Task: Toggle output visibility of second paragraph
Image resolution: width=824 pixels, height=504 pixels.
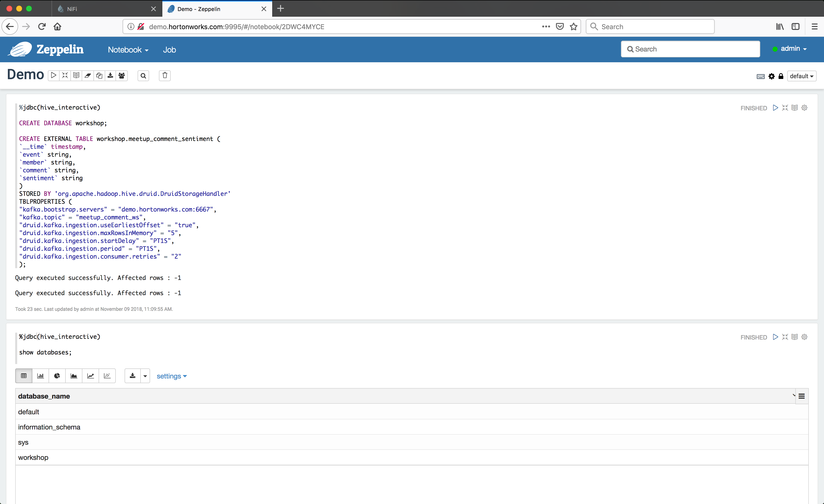Action: pos(795,337)
